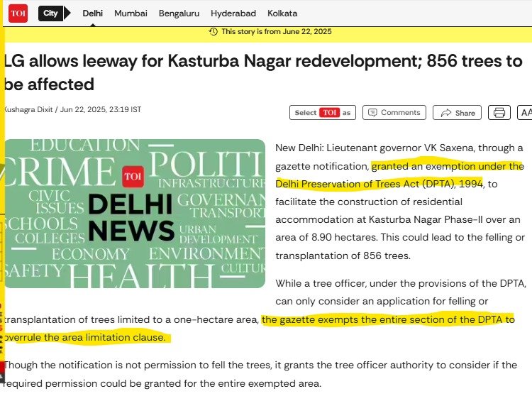The image size is (532, 401).
Task: Click the clock icon beside story date notice
Action: (x=213, y=31)
